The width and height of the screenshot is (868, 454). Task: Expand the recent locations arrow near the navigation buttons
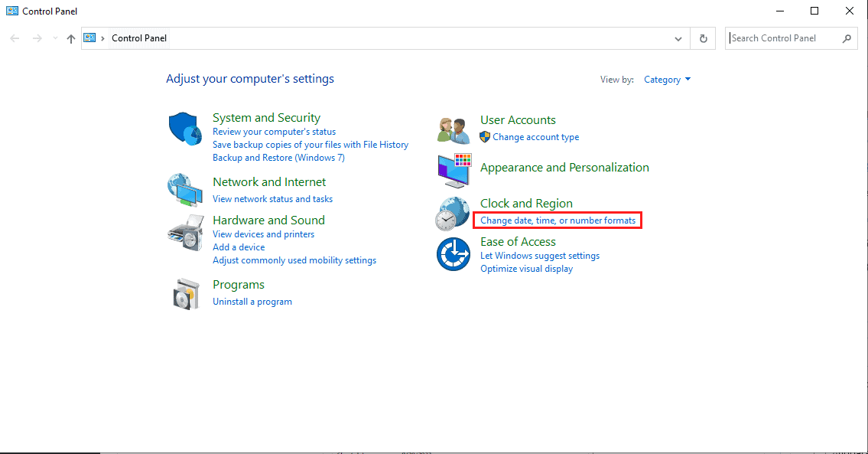point(55,38)
